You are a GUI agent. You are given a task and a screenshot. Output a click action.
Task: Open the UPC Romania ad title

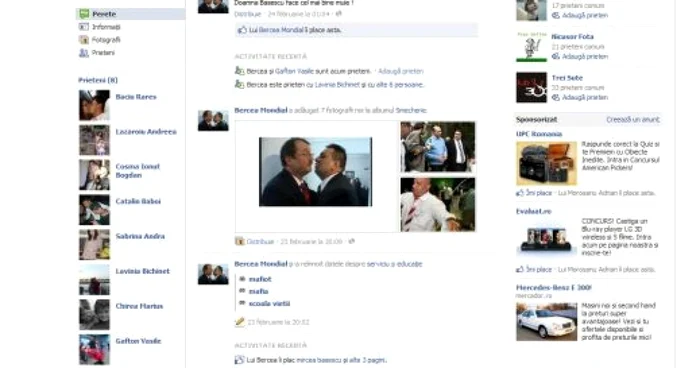539,134
